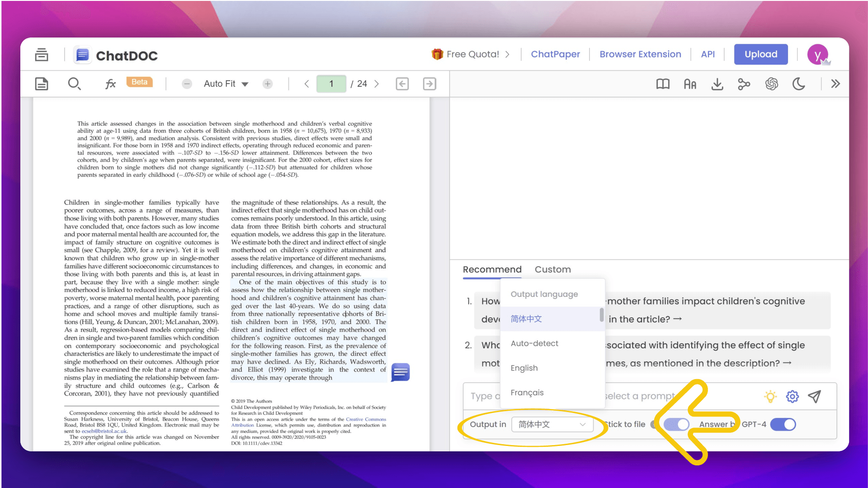Click the page number input field
The height and width of the screenshot is (488, 868).
tap(331, 84)
